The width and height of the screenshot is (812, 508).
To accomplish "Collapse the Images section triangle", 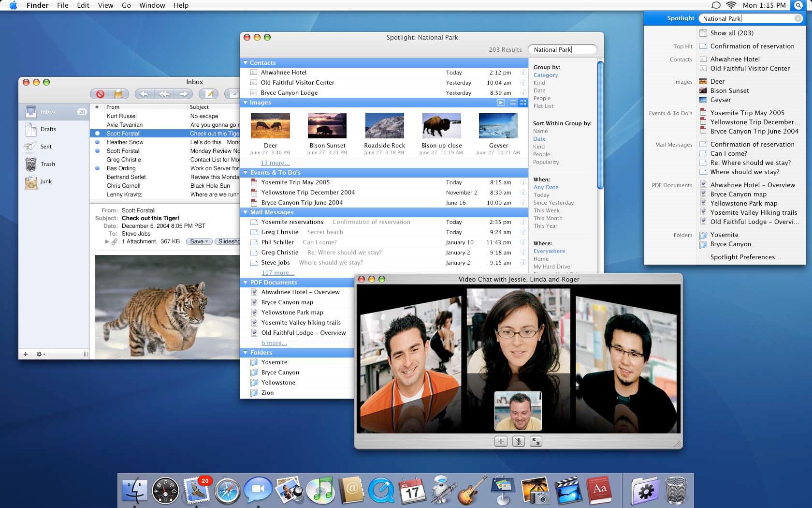I will point(246,103).
